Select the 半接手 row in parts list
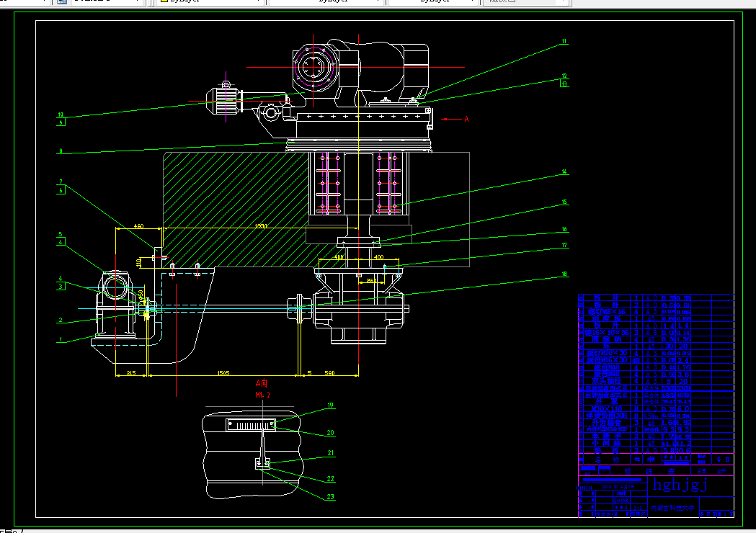 (x=656, y=436)
